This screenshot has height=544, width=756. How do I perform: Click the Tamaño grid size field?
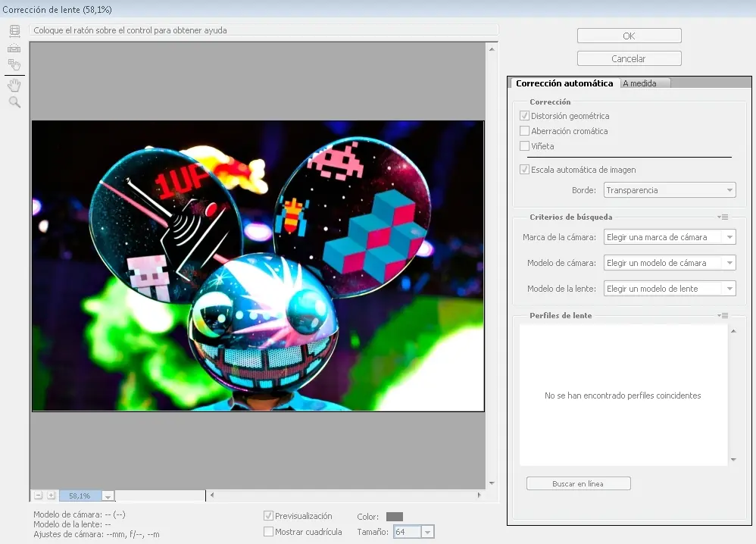(405, 532)
